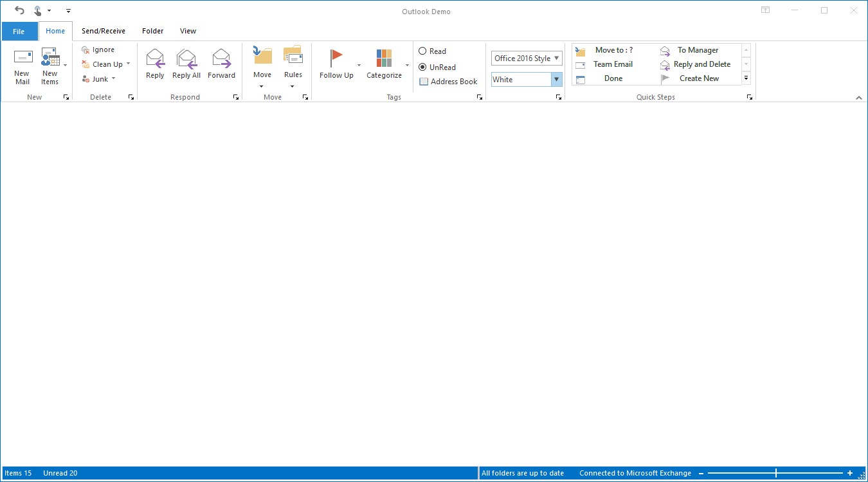Open the Respond group dialog launcher

(236, 97)
